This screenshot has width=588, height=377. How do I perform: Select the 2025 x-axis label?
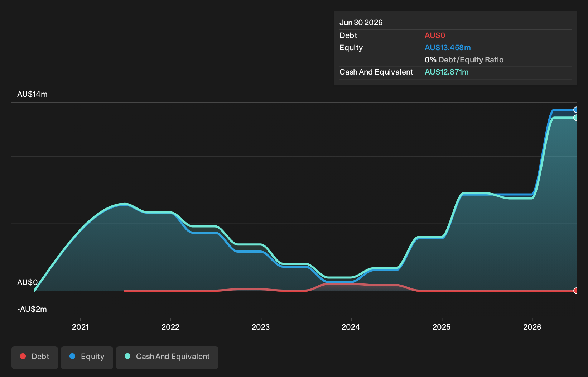(x=442, y=327)
